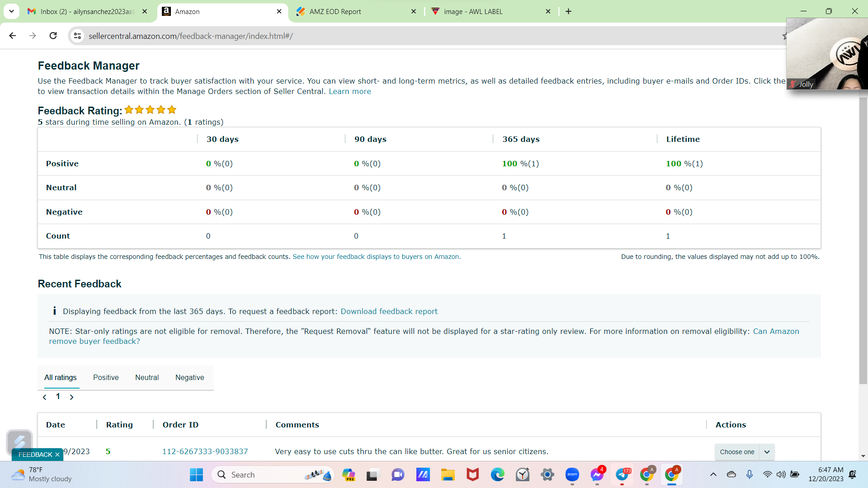
Task: Open Telegram from the taskbar
Action: point(622,475)
